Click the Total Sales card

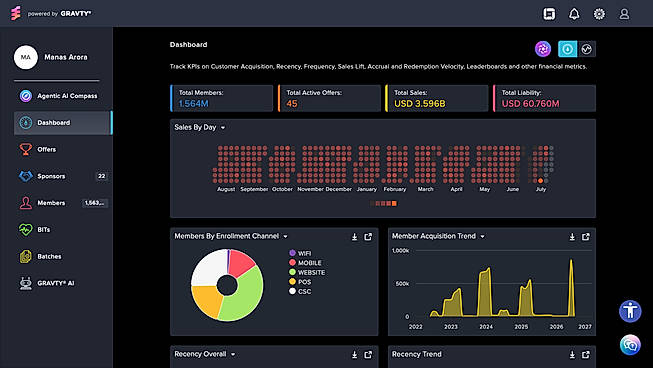tap(436, 98)
